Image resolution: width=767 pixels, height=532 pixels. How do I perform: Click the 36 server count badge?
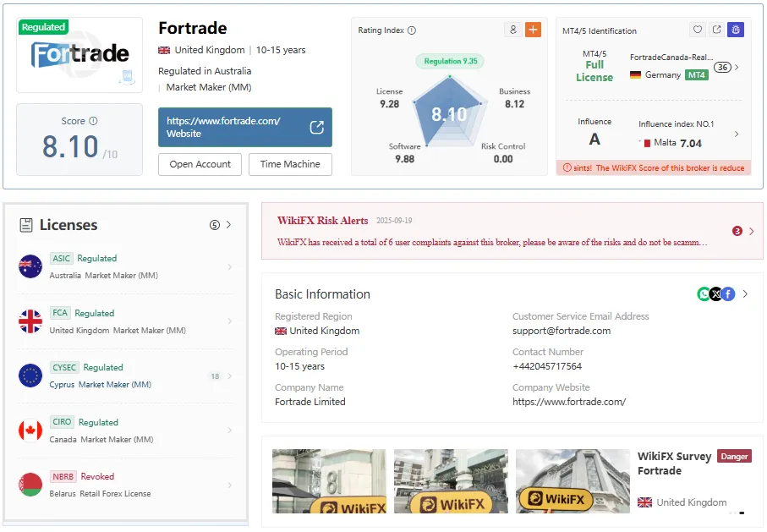(x=722, y=67)
